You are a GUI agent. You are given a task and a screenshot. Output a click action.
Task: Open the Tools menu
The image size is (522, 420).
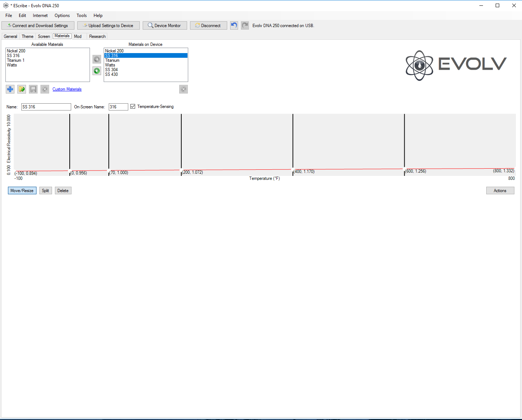point(81,16)
